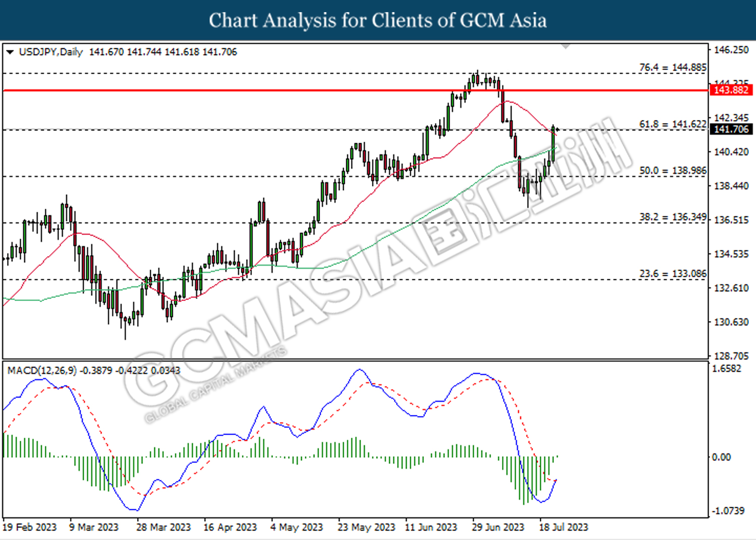This screenshot has width=756, height=540.
Task: Click the 140.420 price axis value
Action: [x=731, y=152]
